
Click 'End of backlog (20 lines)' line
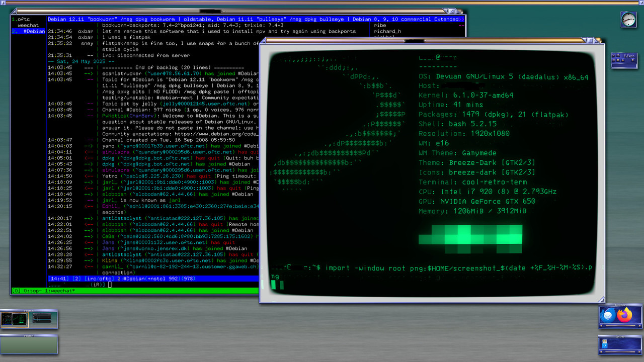click(173, 67)
